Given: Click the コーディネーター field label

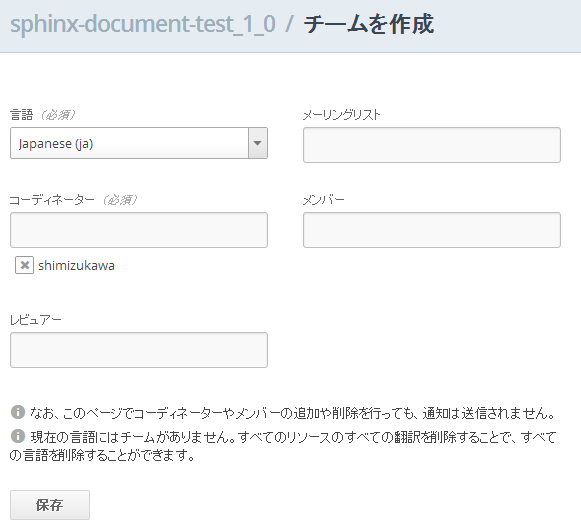Looking at the screenshot, I should pyautogui.click(x=52, y=200).
